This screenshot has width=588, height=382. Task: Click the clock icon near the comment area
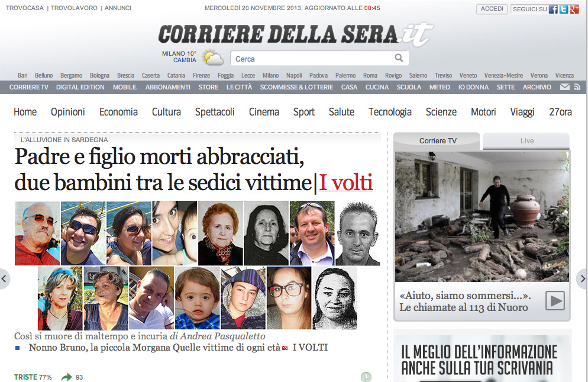coord(367,375)
